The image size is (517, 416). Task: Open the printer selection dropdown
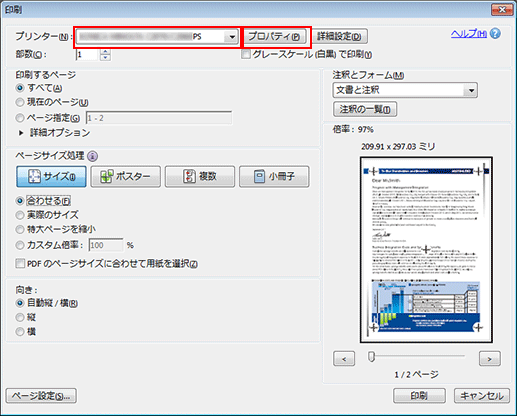231,37
